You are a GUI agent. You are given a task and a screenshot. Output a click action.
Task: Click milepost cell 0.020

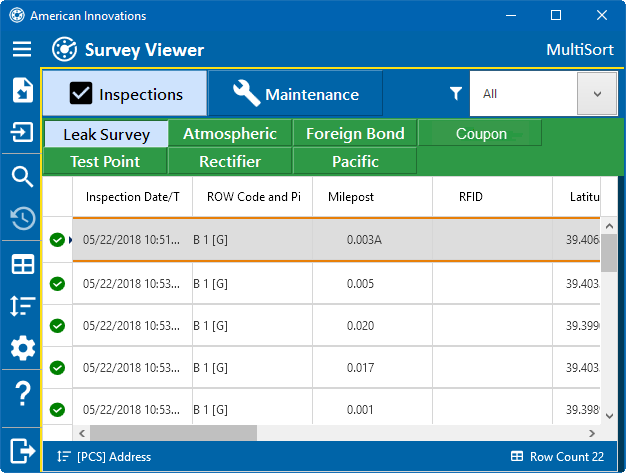point(372,325)
